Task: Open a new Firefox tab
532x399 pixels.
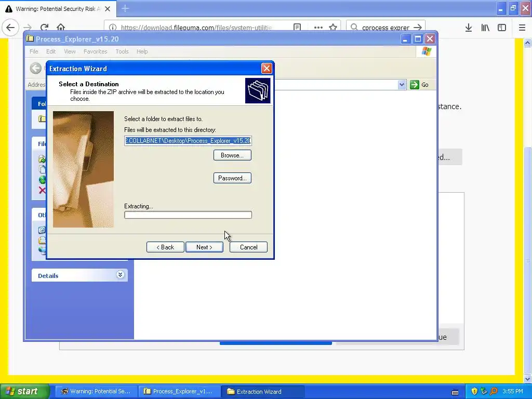Action: click(x=125, y=8)
